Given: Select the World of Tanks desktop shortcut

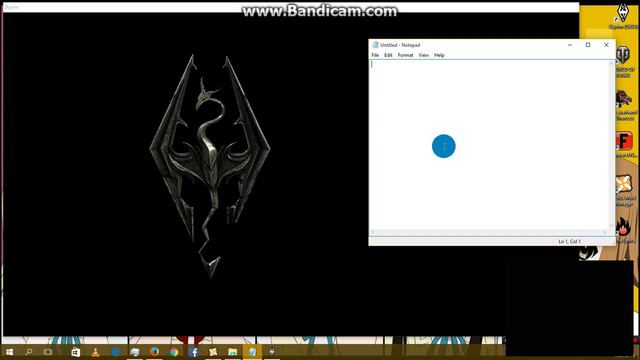Looking at the screenshot, I should 623,61.
